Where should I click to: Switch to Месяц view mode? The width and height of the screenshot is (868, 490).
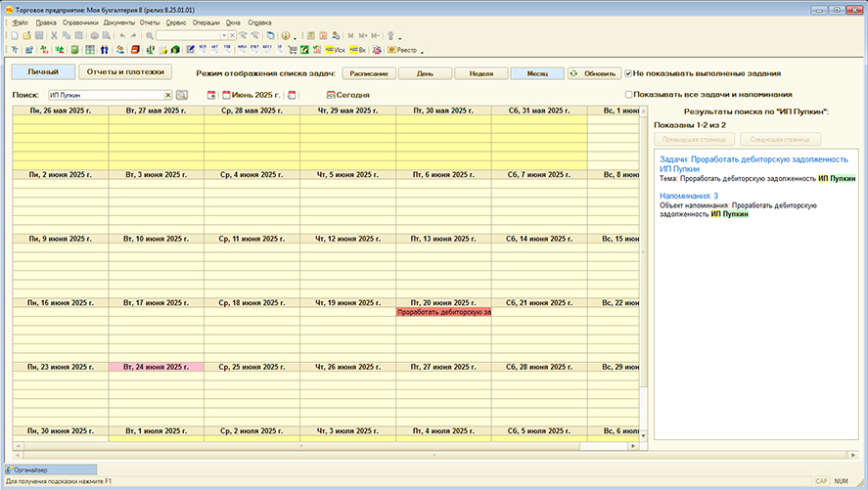536,73
